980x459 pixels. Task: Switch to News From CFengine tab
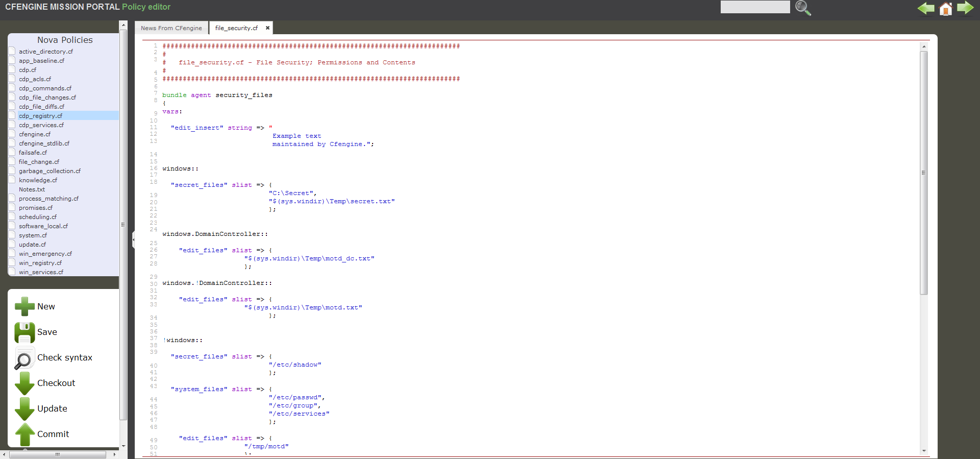tap(171, 28)
